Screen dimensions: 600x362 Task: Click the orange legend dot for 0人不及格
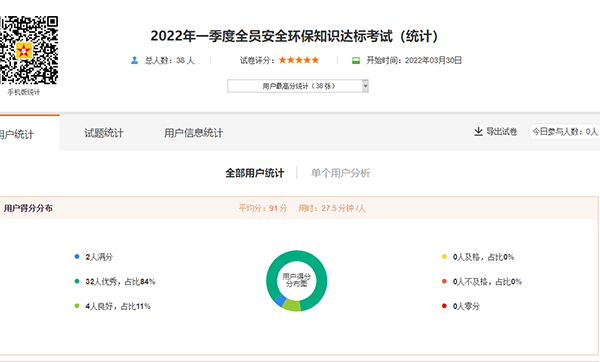coord(444,281)
